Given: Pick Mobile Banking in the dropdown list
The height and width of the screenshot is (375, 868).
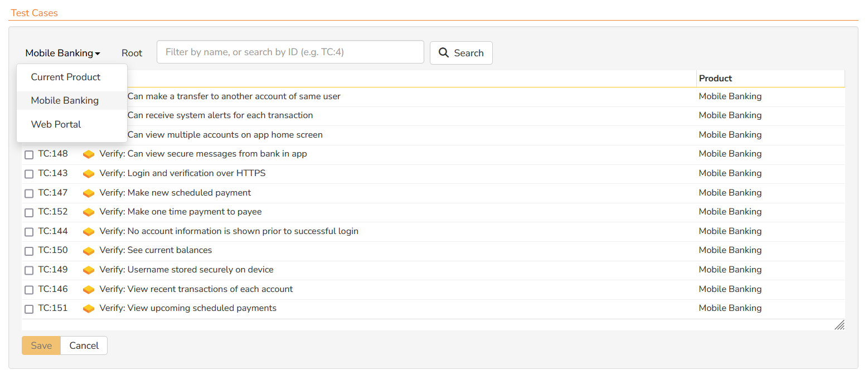Looking at the screenshot, I should point(65,100).
